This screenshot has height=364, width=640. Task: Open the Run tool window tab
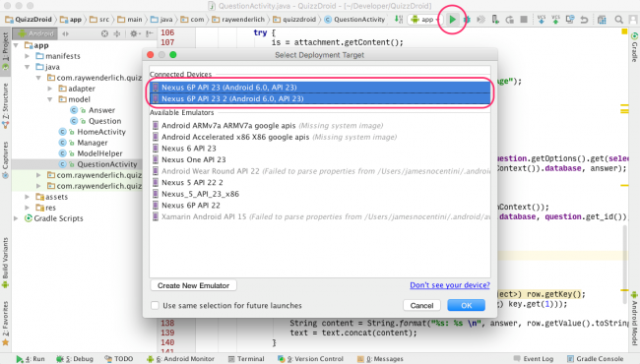point(31,359)
